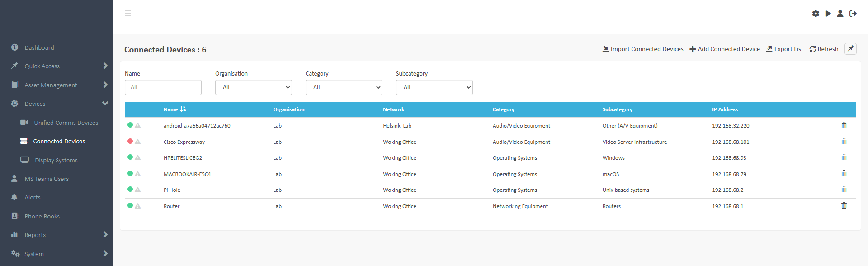868x266 pixels.
Task: Click Video Server Infrastructure subcategory cell
Action: point(635,142)
